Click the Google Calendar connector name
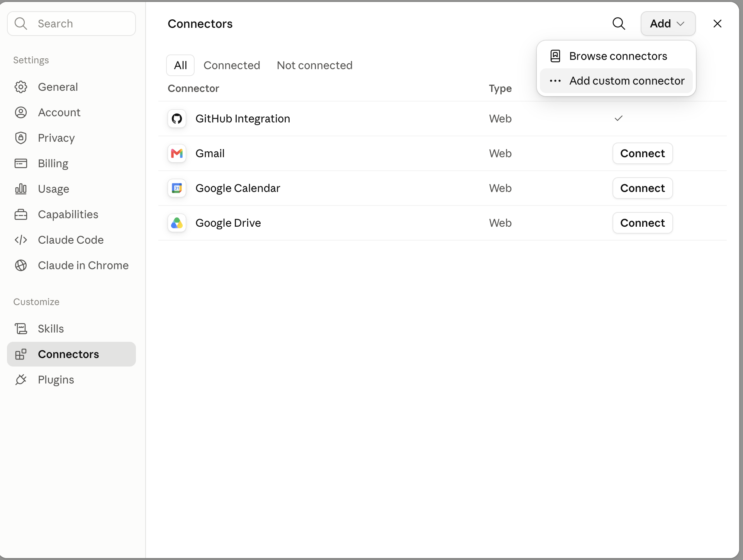The image size is (743, 560). tap(238, 188)
